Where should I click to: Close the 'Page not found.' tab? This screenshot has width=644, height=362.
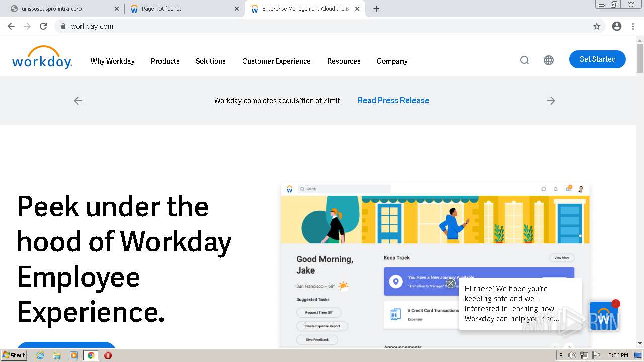[x=236, y=9]
